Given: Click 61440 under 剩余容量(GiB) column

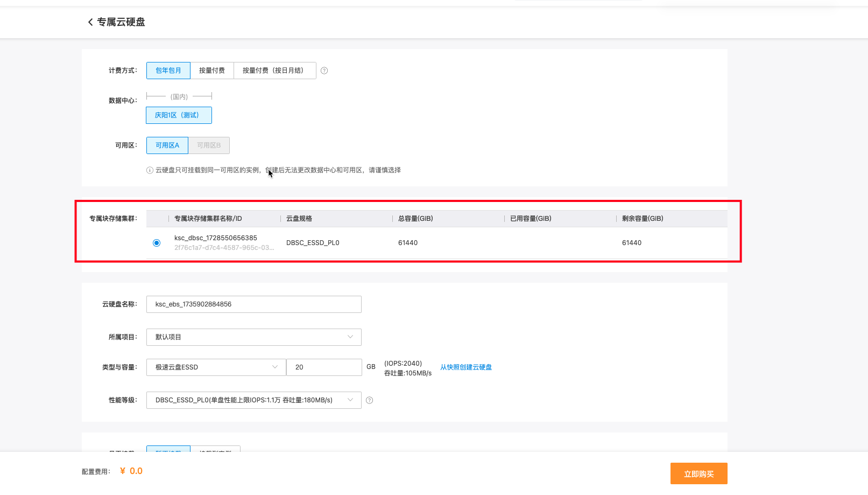Looking at the screenshot, I should (x=632, y=243).
